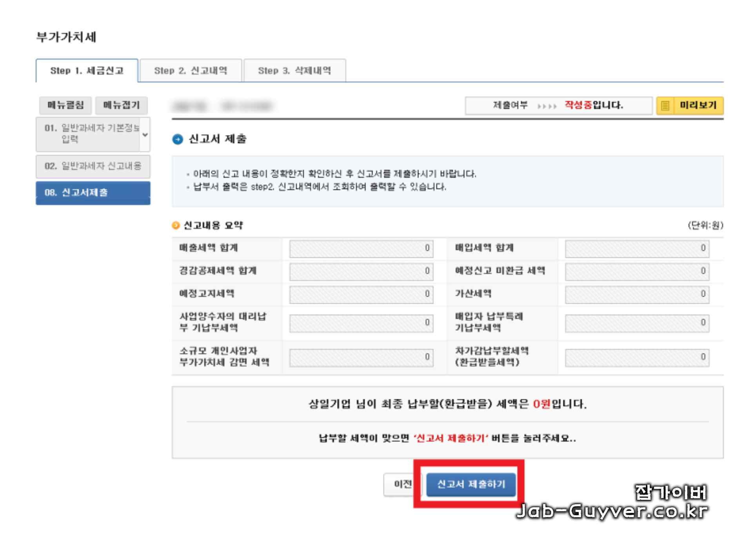
Task: Click the 차가감납부할세액 amount field
Action: [x=636, y=357]
